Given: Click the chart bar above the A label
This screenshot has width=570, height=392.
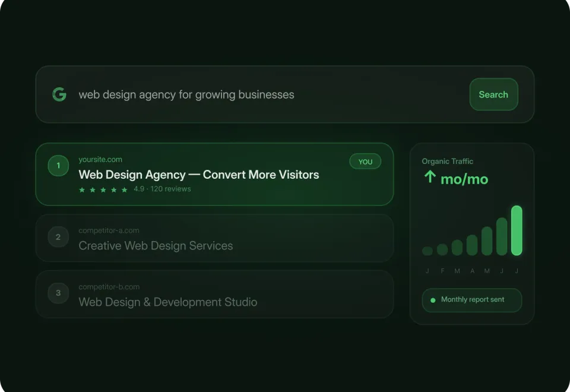Looking at the screenshot, I should coord(472,245).
